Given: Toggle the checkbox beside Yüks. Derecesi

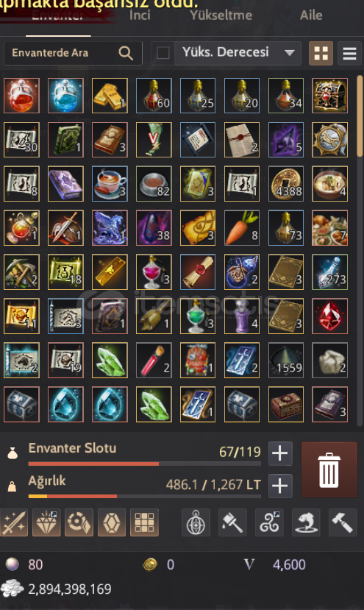Looking at the screenshot, I should coord(163,53).
